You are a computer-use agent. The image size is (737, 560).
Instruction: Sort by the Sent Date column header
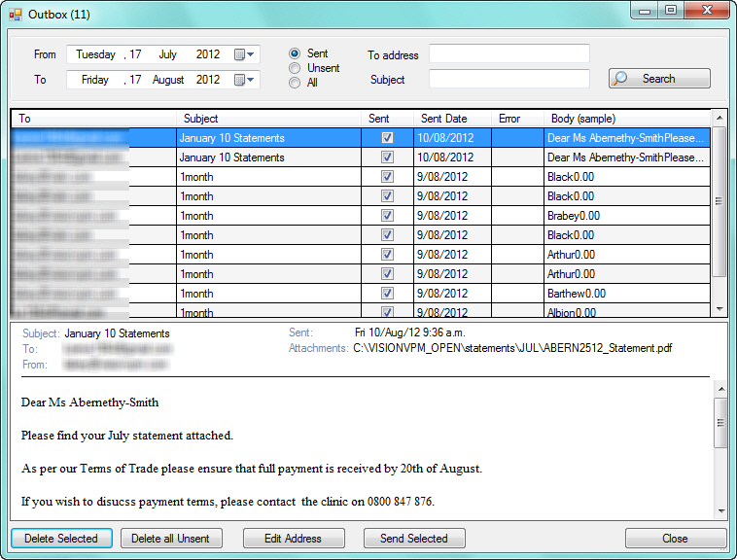pyautogui.click(x=452, y=119)
